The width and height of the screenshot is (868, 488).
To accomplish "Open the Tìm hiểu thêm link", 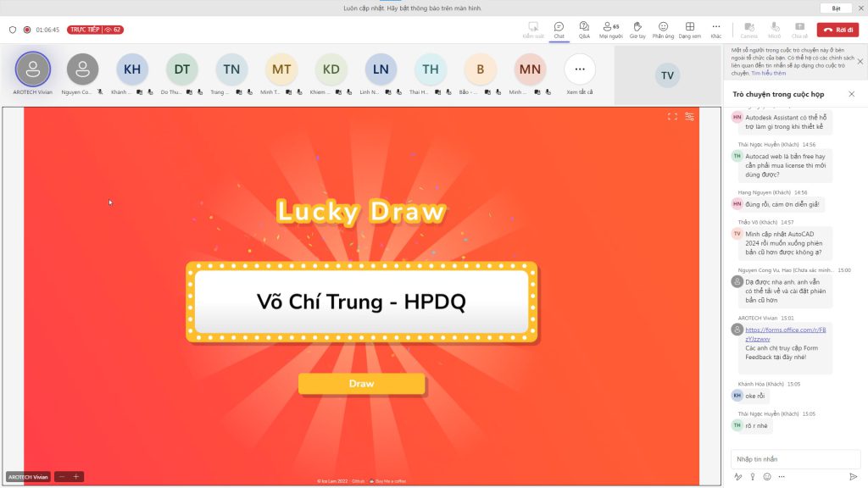I will coord(768,73).
